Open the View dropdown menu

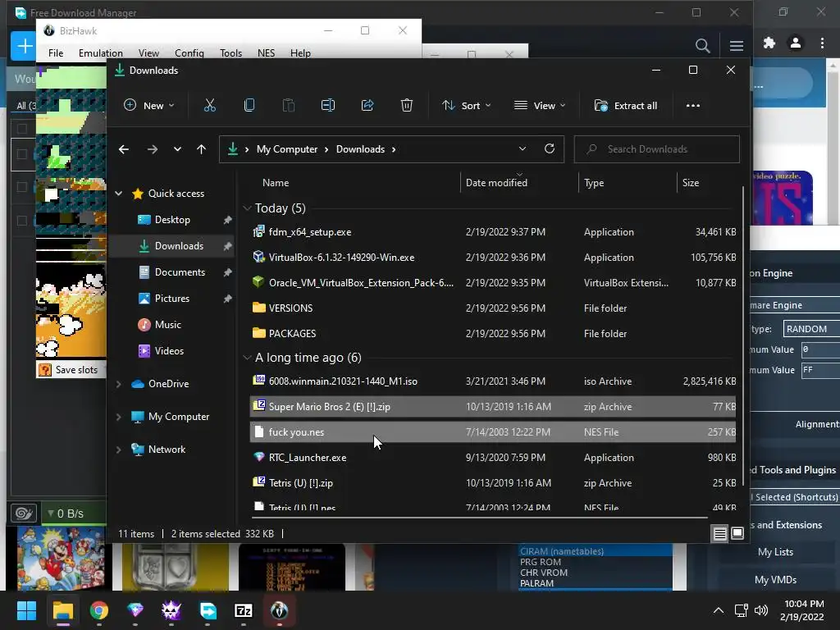click(x=540, y=106)
